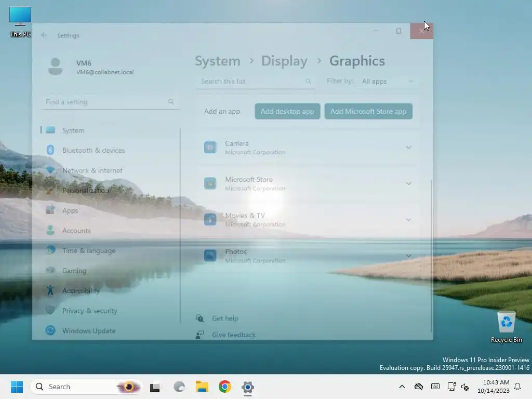Click magnifier in Find a setting box
Screen dimensions: 532x399
point(171,101)
